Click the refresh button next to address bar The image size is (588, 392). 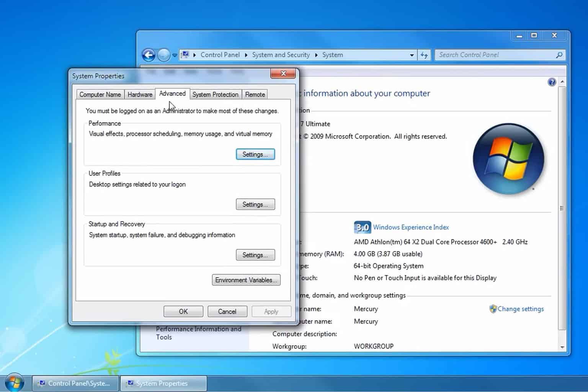pos(424,55)
